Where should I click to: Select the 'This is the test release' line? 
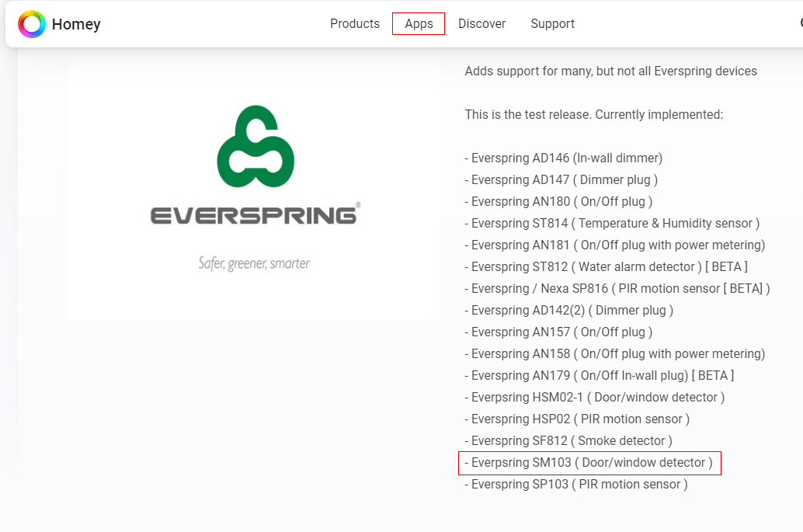[x=594, y=115]
